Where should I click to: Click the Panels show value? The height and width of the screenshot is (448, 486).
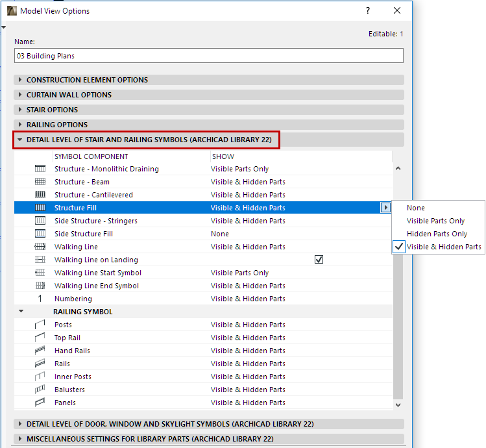click(248, 403)
